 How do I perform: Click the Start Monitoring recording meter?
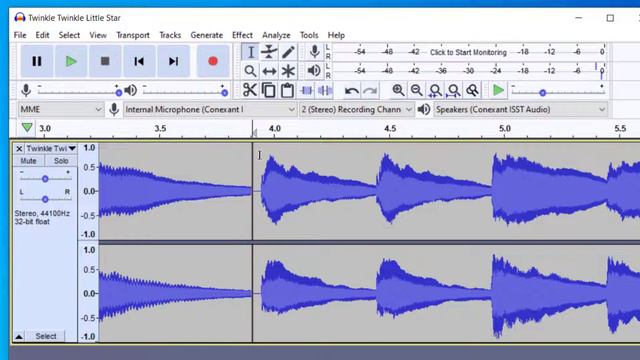click(x=468, y=52)
